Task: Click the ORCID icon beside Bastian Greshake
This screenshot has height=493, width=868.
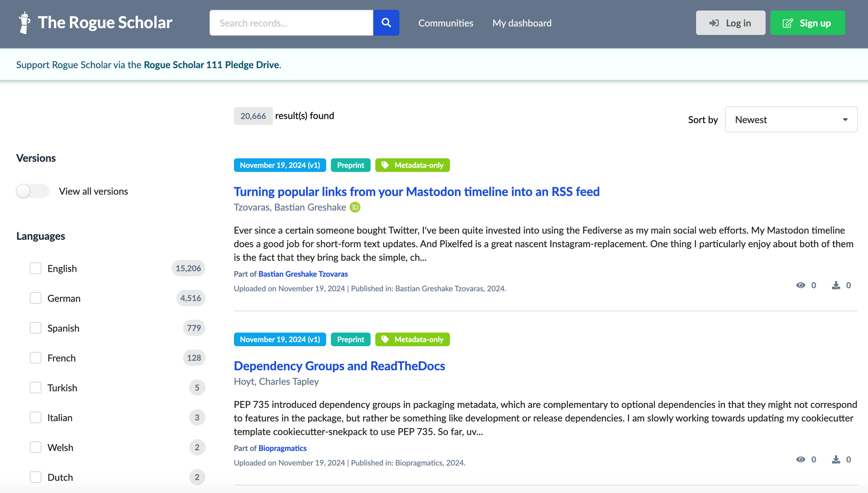Action: tap(355, 207)
